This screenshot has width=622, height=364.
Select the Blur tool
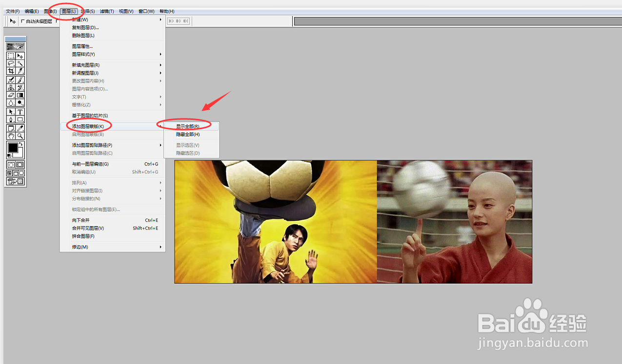10,103
